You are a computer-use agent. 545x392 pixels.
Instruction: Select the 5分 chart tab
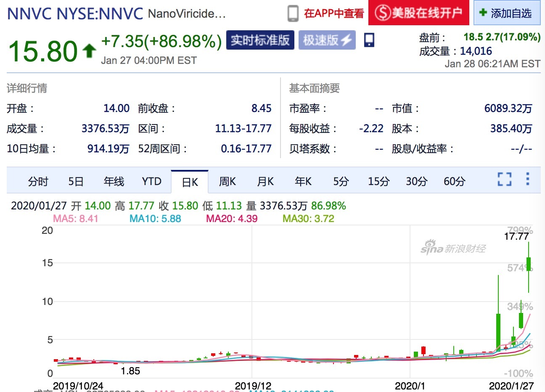[x=341, y=181]
